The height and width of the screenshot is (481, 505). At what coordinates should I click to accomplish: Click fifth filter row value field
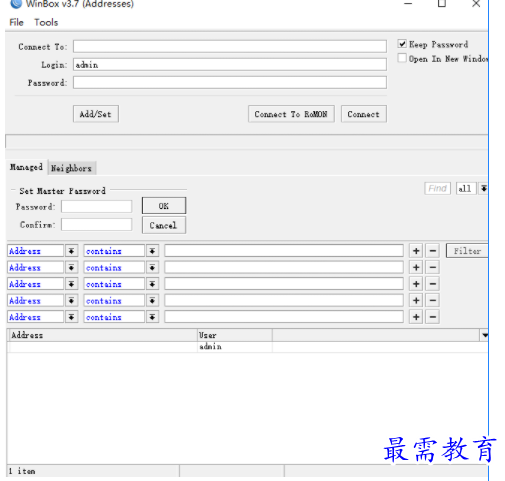[x=284, y=317]
